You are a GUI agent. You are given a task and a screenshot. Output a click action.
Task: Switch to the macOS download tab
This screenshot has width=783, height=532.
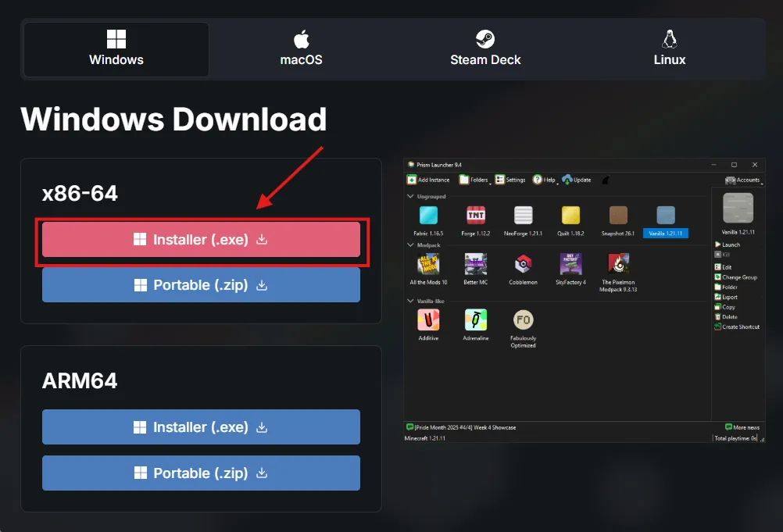pos(301,48)
